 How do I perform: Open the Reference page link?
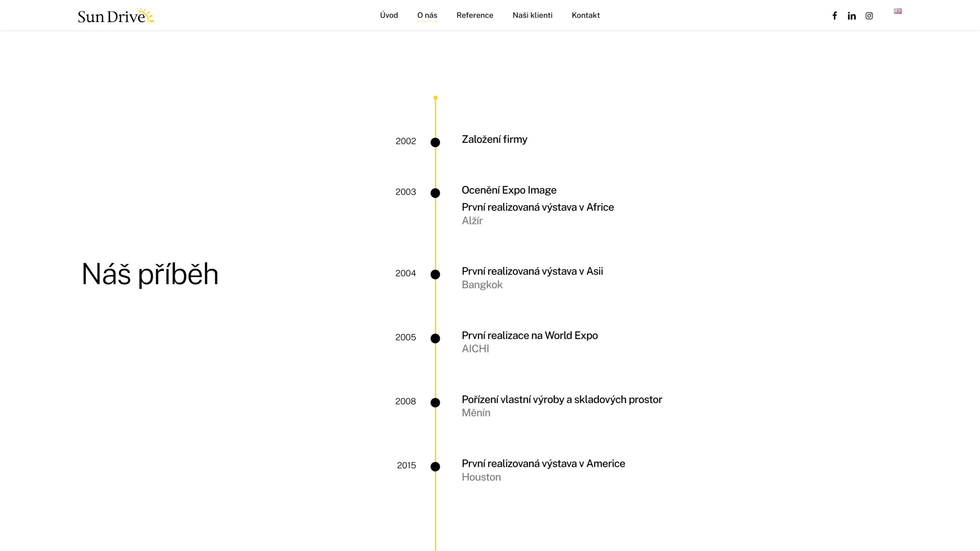click(x=475, y=15)
